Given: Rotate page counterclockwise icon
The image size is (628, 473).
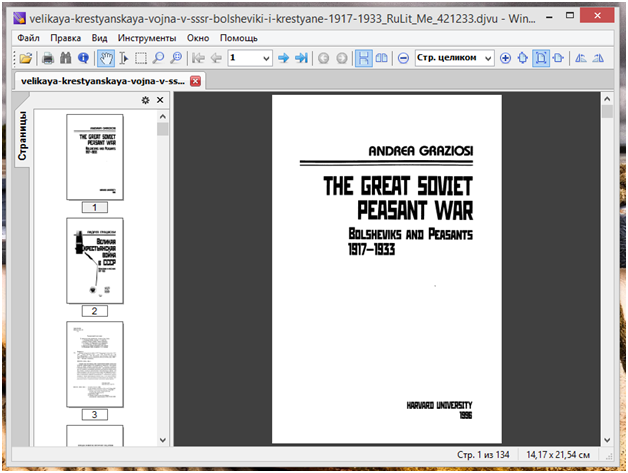Looking at the screenshot, I should click(x=581, y=58).
